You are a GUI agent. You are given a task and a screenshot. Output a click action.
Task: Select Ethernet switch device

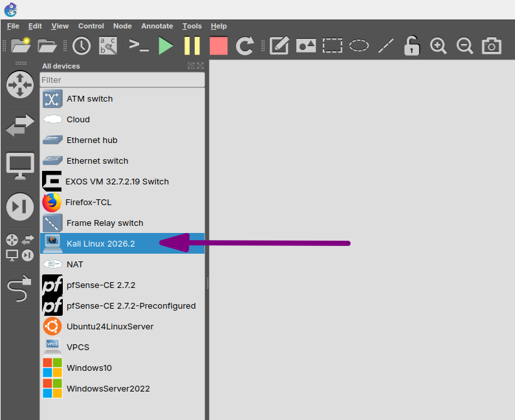122,160
